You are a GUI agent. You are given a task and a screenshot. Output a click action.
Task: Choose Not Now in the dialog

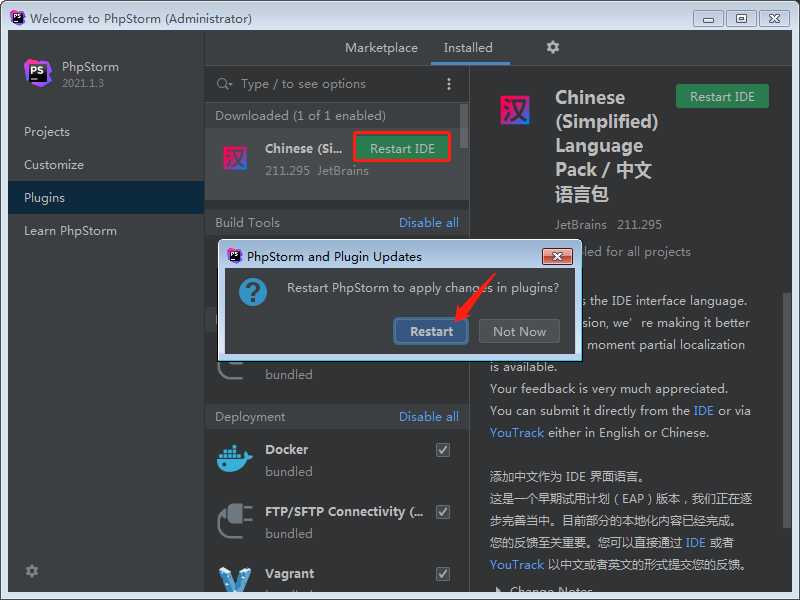pos(519,332)
